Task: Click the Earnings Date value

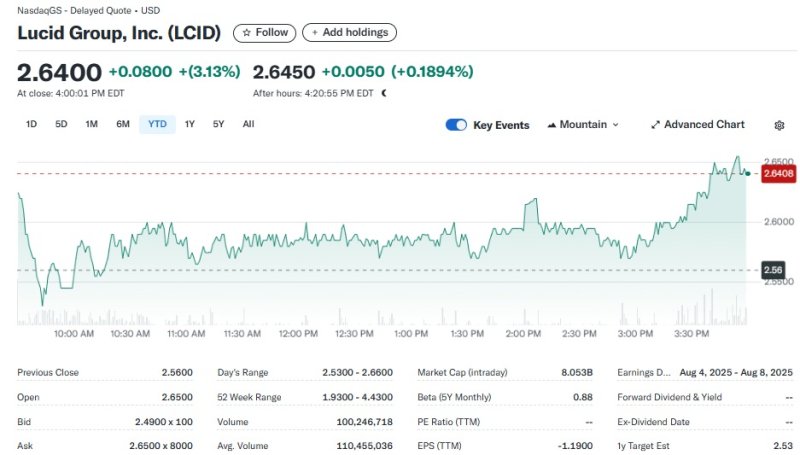Action: 735,372
